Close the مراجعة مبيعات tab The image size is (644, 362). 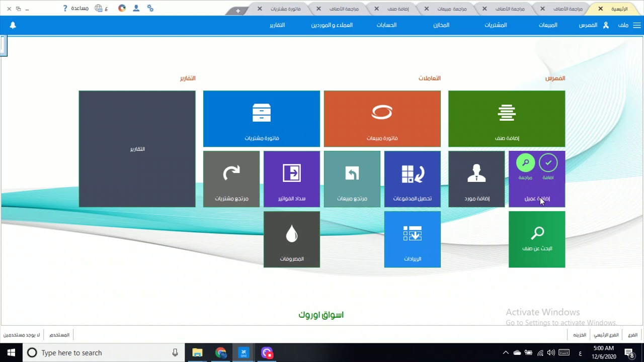427,9
